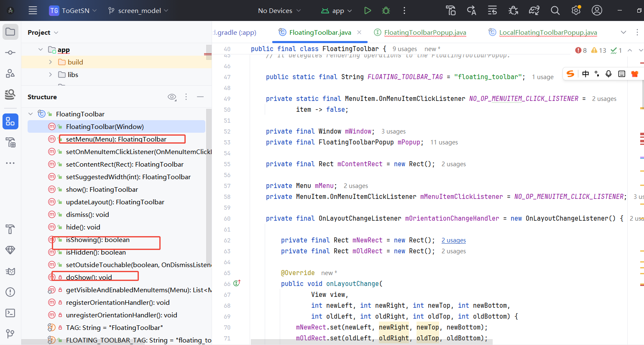Expand the libs folder
The width and height of the screenshot is (644, 345).
(50, 75)
